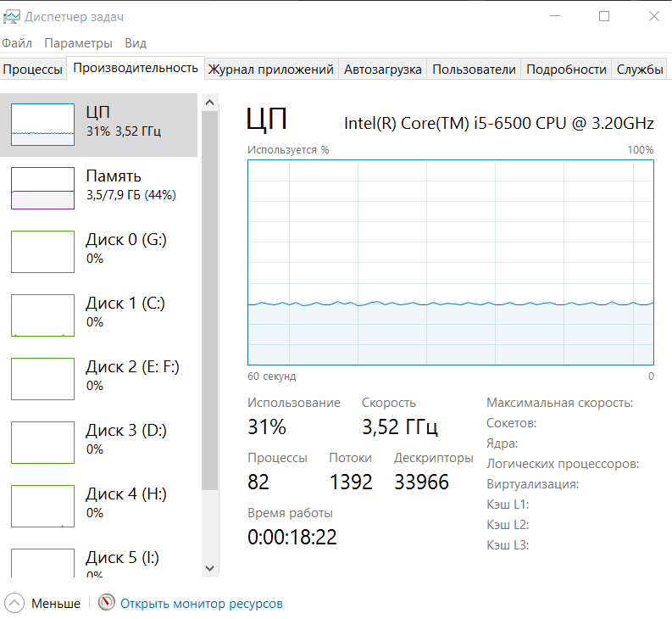Click the Intel Core i5-6500 CPU name text
672x619 pixels.
pos(499,123)
